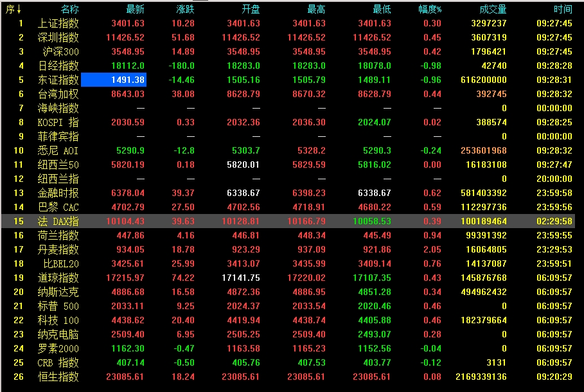This screenshot has width=584, height=392.
Task: Select the 日经指数 row
Action: [x=58, y=66]
